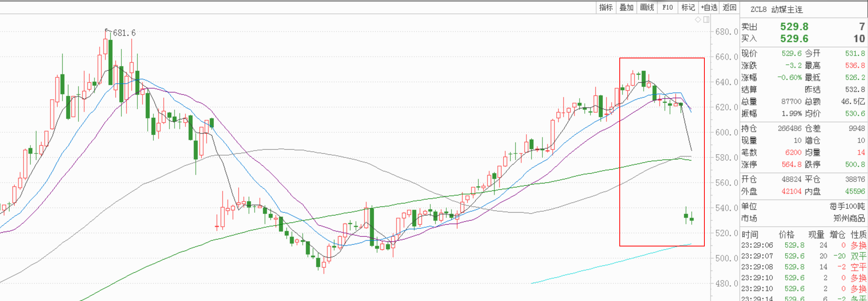
Task: Click the 卖出 label in quote panel
Action: coord(749,27)
